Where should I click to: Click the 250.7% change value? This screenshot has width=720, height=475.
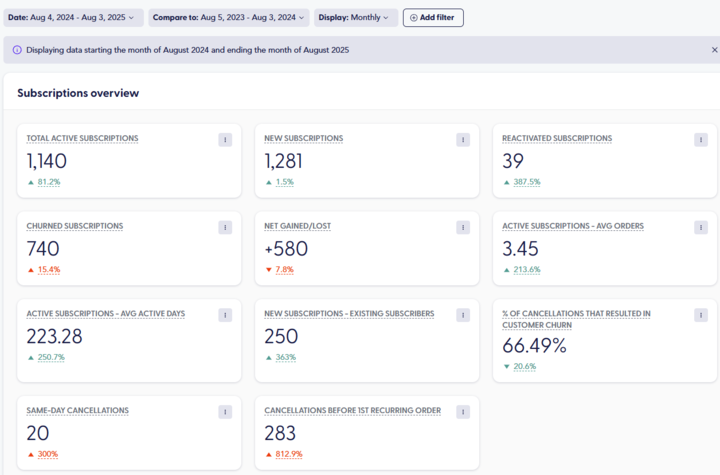[51, 357]
